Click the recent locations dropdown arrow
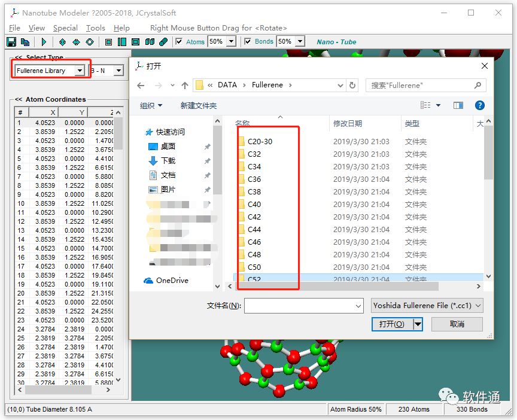 tap(172, 86)
